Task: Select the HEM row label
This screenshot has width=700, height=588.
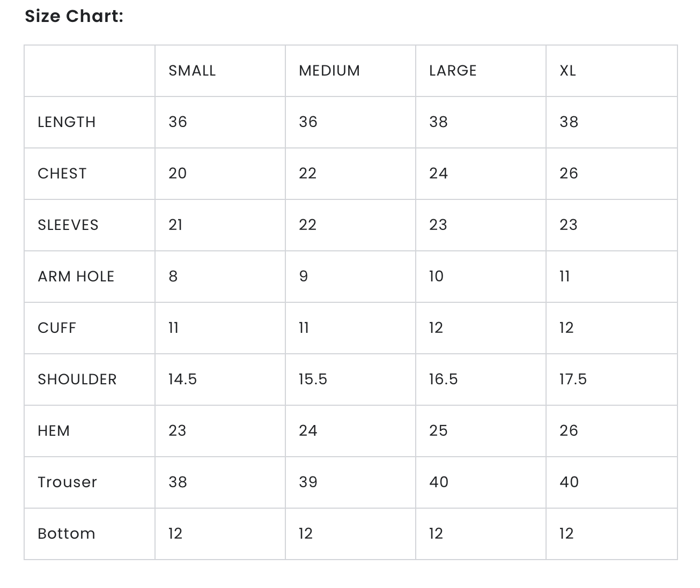Action: (54, 431)
